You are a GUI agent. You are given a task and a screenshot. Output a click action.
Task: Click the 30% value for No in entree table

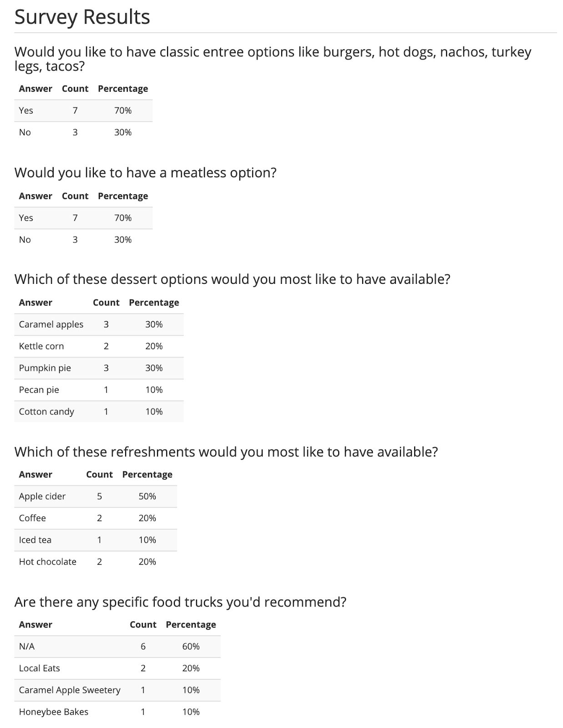(x=123, y=132)
